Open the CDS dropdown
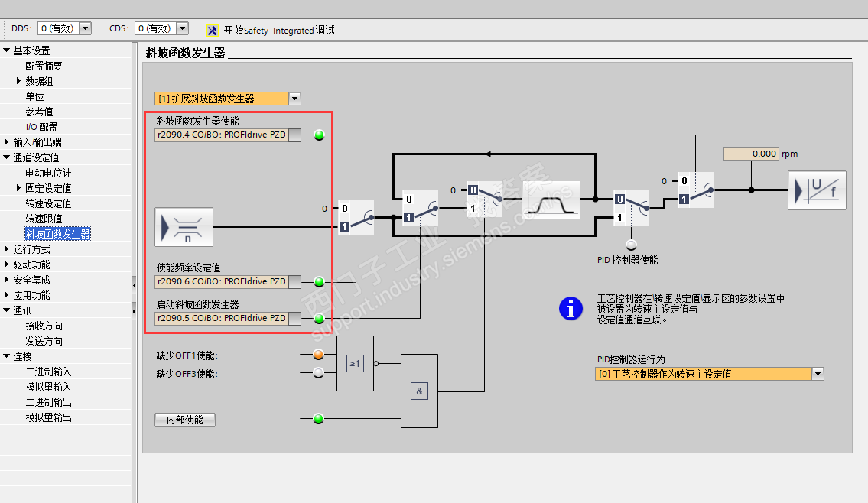The width and height of the screenshot is (868, 503). [183, 28]
